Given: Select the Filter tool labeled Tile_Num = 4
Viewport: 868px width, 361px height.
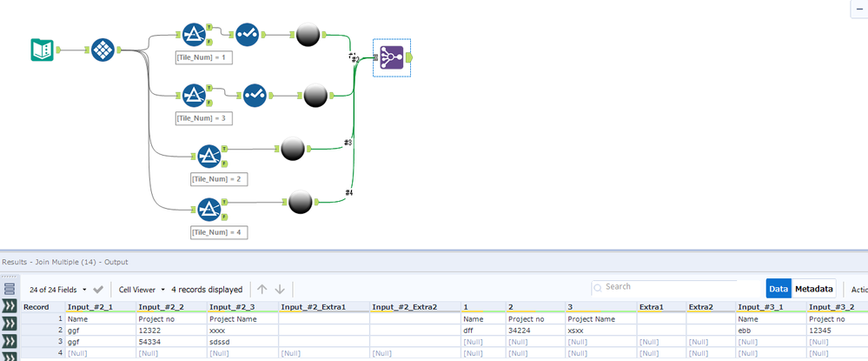Looking at the screenshot, I should coord(209,210).
